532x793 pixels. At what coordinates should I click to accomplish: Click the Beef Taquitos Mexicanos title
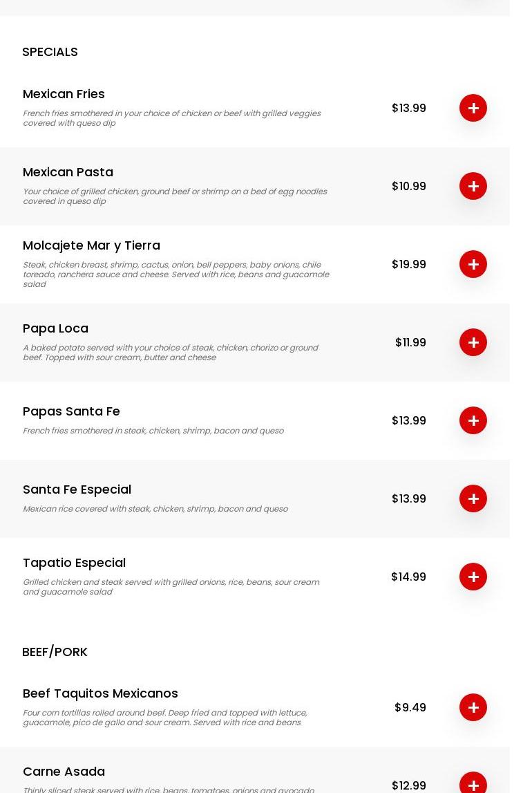pos(100,693)
